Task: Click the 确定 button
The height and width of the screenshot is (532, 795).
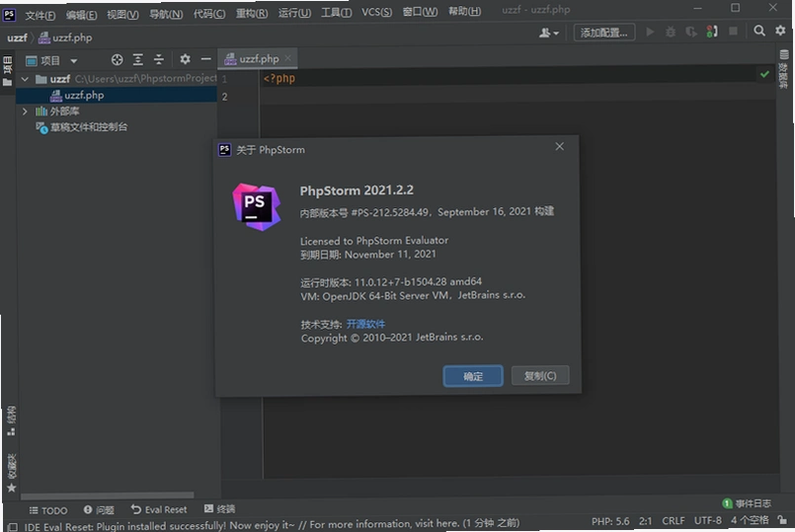Action: [473, 376]
